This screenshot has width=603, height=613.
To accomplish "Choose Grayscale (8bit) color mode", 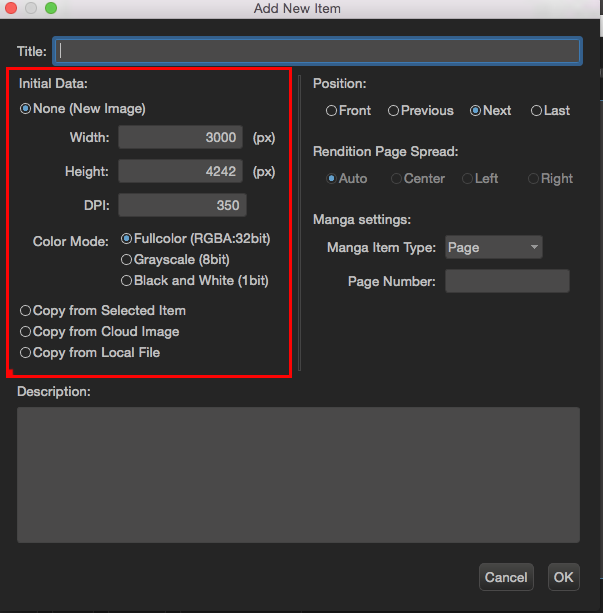I will pyautogui.click(x=175, y=260).
